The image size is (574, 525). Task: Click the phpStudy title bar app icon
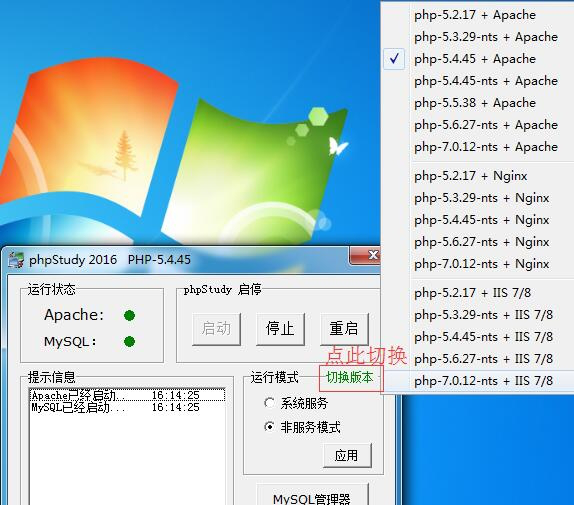tap(16, 260)
